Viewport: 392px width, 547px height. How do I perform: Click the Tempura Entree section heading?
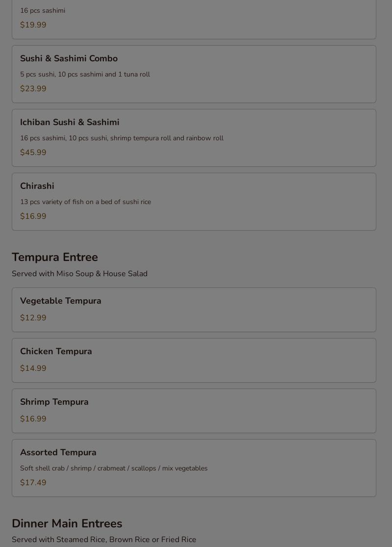click(55, 257)
